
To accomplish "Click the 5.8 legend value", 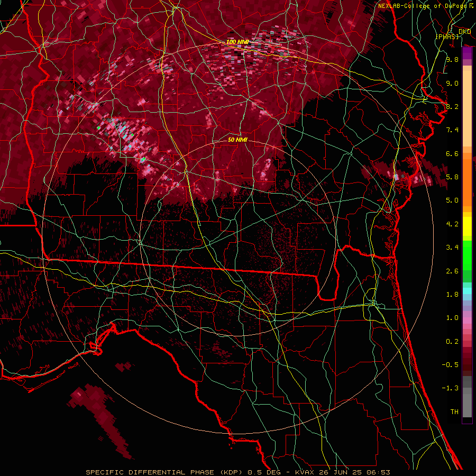I will coord(452,177).
